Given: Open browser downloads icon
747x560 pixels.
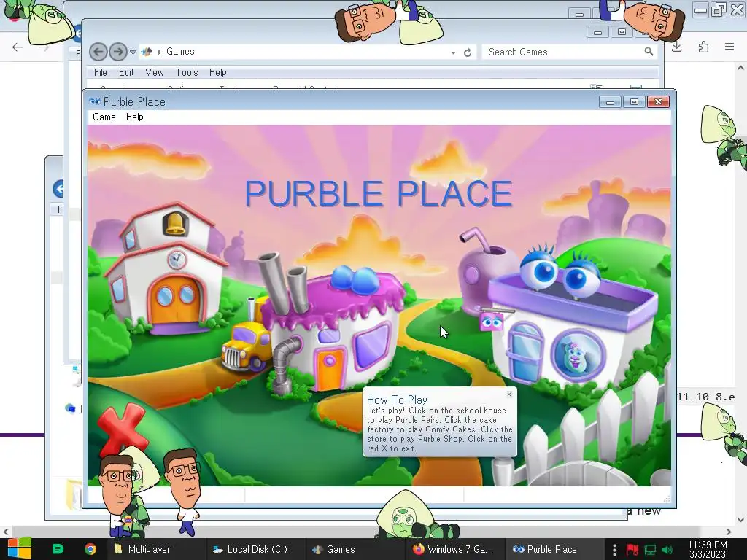Looking at the screenshot, I should pos(676,47).
